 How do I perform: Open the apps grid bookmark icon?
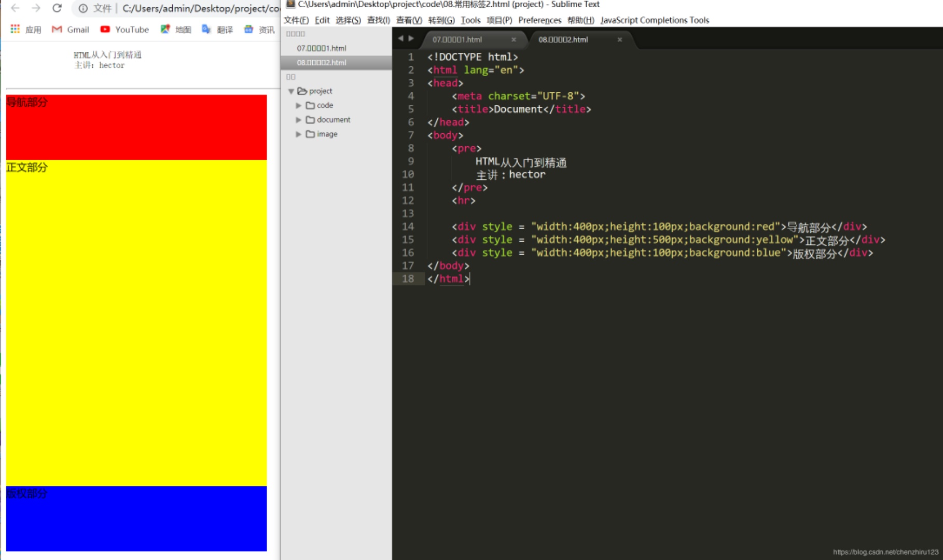(x=15, y=29)
